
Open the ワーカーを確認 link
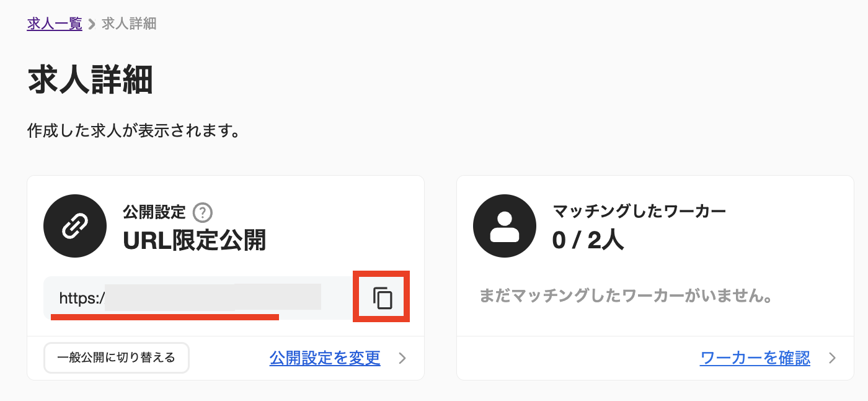coord(755,358)
